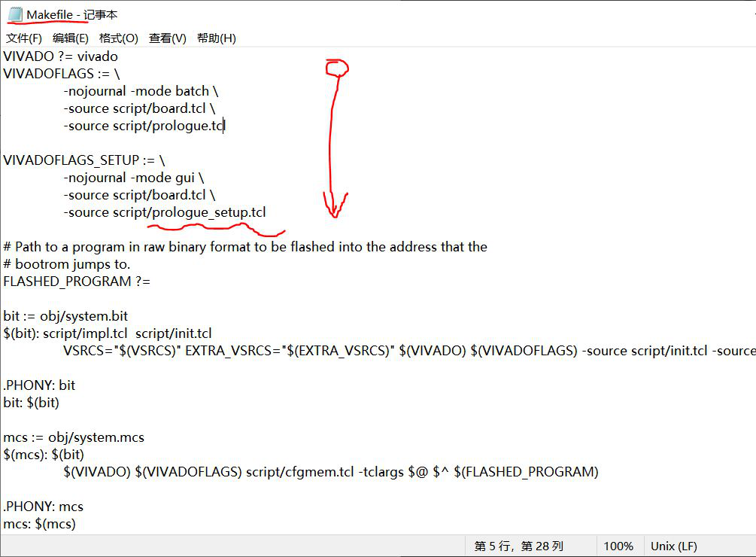Click the 第 5 行, 第 28 列 status indicator
This screenshot has width=756, height=557.
(x=518, y=546)
